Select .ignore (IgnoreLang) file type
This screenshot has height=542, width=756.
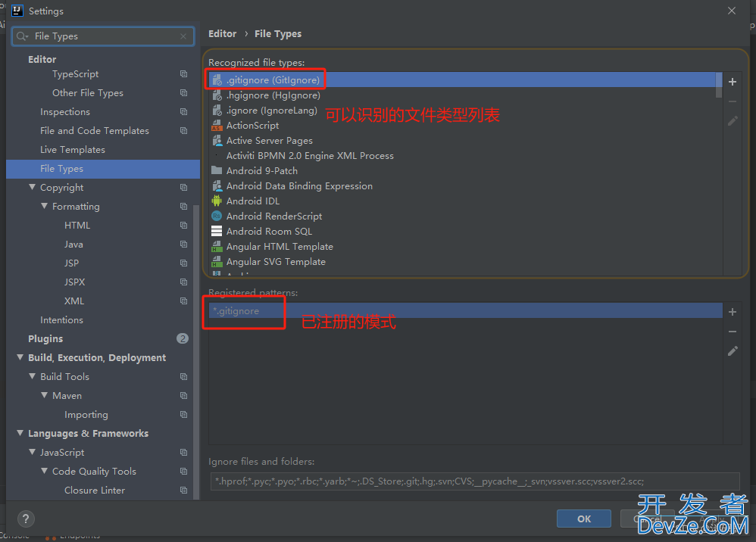pyautogui.click(x=463, y=111)
